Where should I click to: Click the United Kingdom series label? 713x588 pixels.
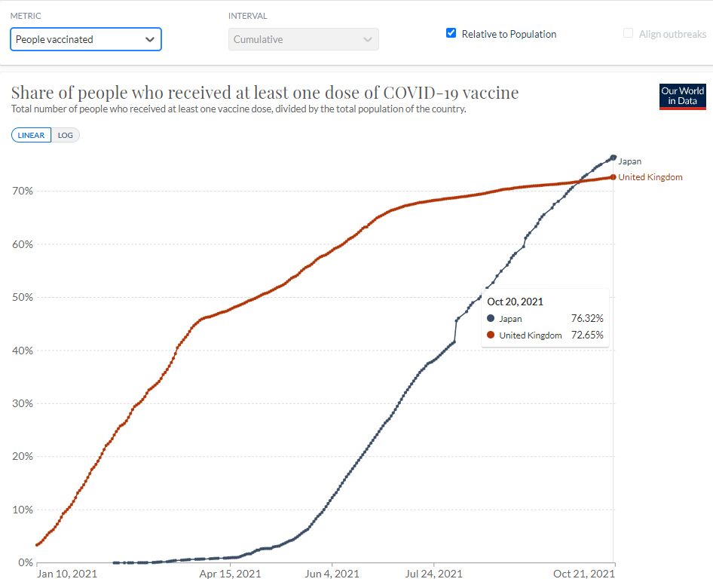[x=650, y=177]
